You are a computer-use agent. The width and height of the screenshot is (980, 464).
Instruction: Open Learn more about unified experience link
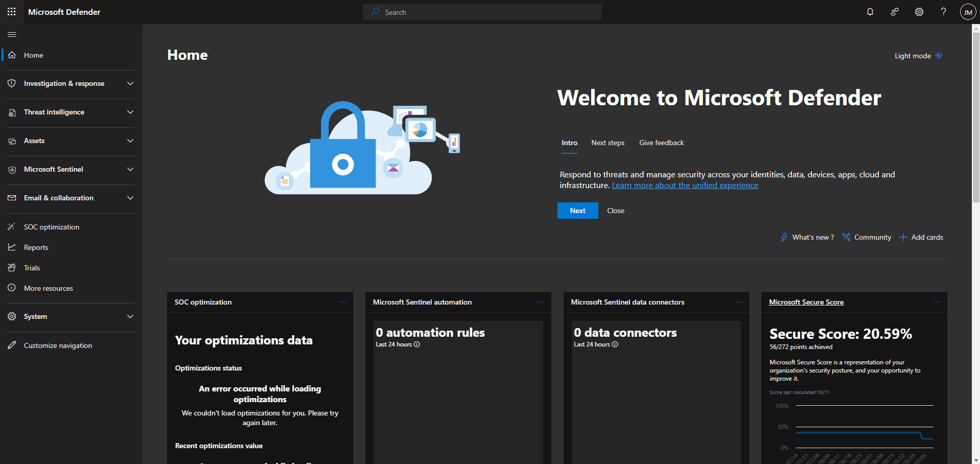coord(685,185)
